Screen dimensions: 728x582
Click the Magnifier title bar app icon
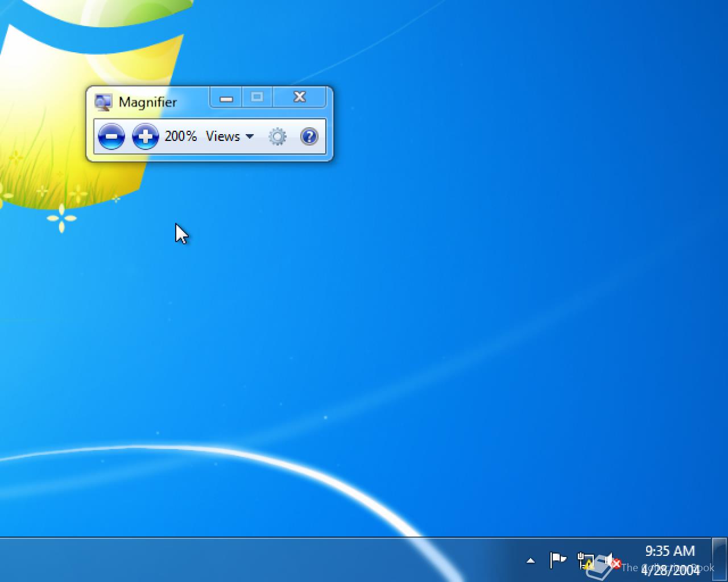click(x=104, y=102)
